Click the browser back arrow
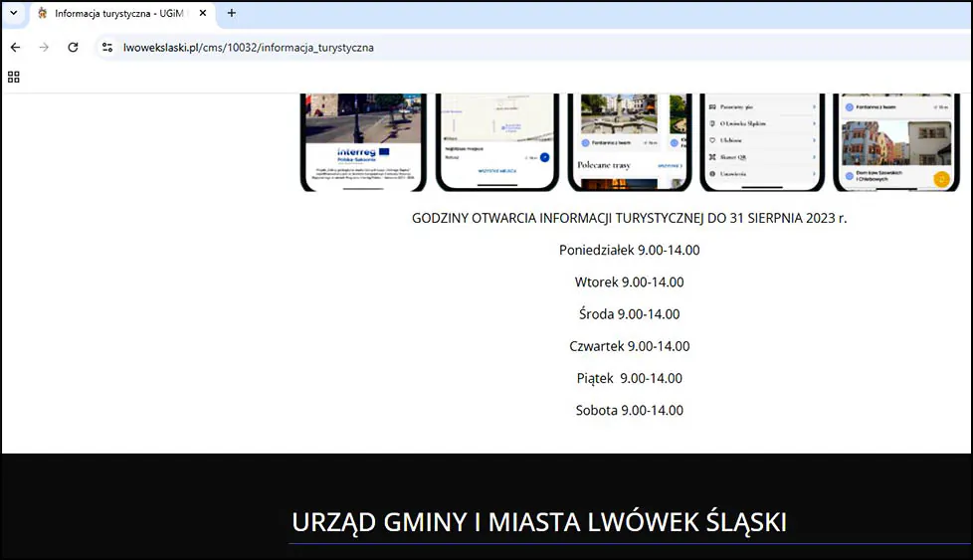 tap(16, 47)
